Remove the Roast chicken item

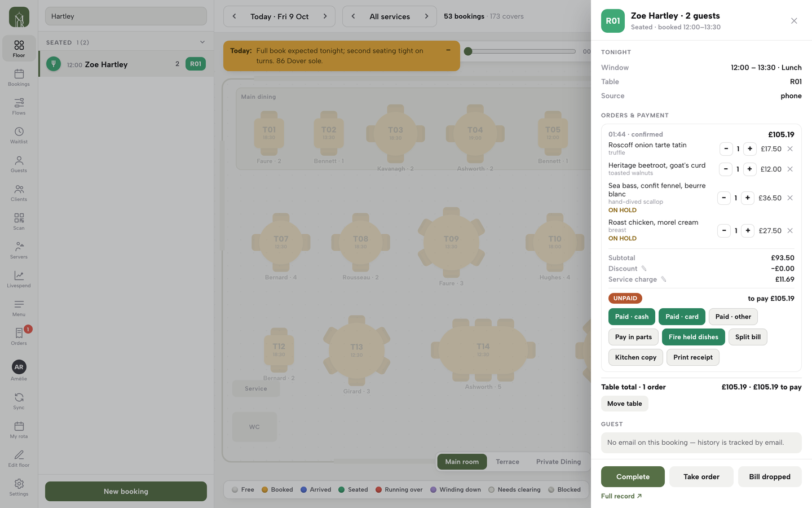click(790, 231)
